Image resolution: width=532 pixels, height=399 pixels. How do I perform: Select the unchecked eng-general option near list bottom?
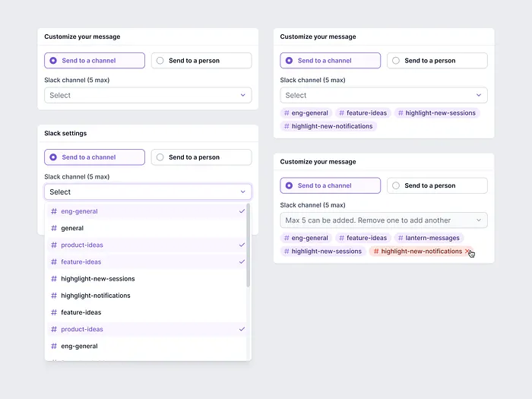pyautogui.click(x=80, y=346)
